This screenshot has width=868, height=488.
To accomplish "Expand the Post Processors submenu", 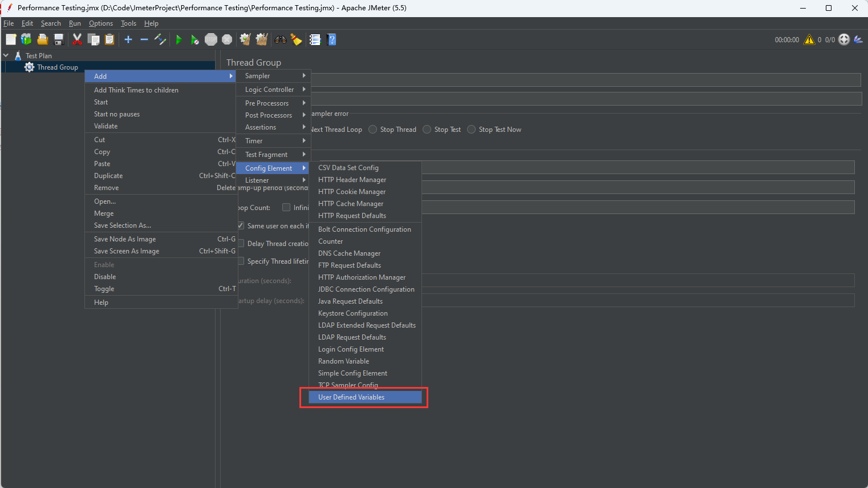I will tap(274, 115).
